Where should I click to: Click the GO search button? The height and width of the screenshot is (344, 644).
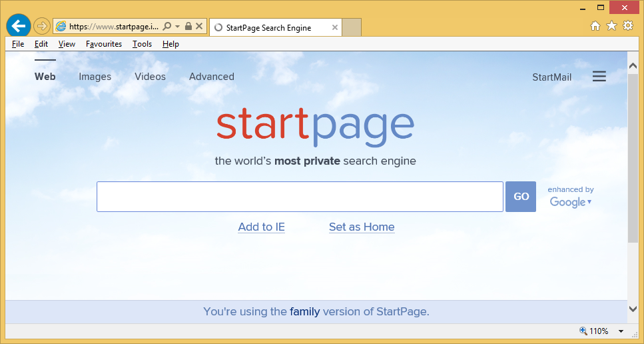[x=521, y=197]
